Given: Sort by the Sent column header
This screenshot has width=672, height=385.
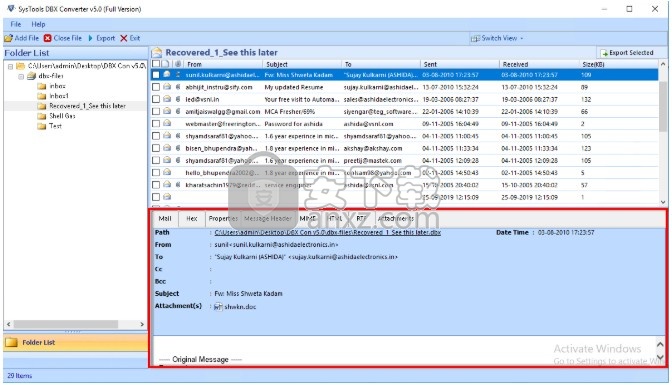Looking at the screenshot, I should 459,64.
